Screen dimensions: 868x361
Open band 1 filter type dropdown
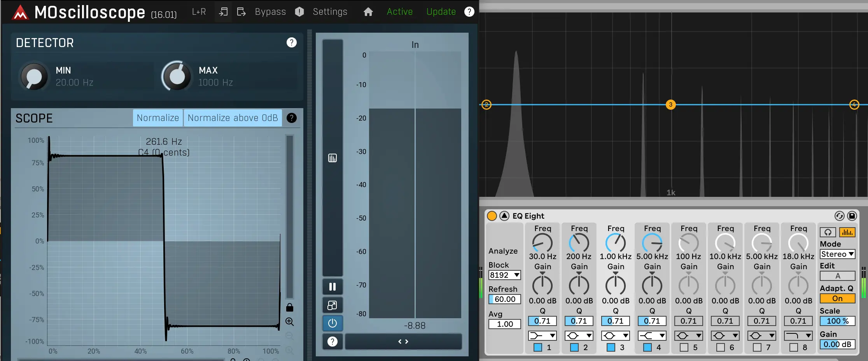pyautogui.click(x=542, y=335)
